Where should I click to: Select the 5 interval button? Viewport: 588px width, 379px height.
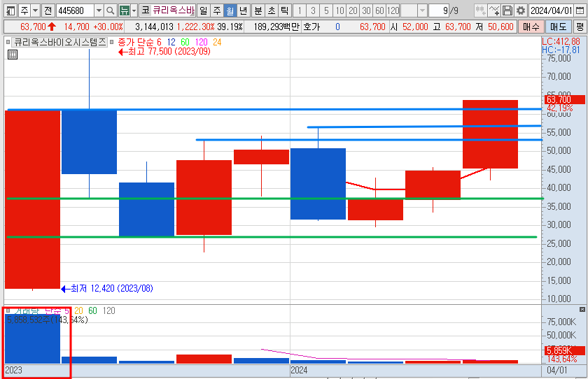point(326,10)
